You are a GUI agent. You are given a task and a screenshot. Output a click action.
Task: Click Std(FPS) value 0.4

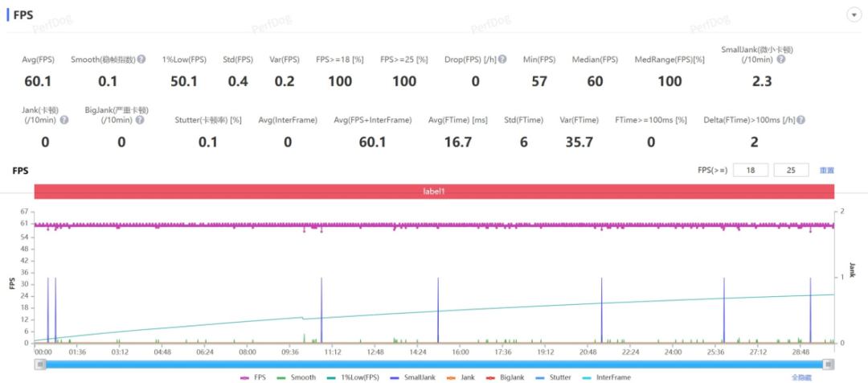coord(238,81)
